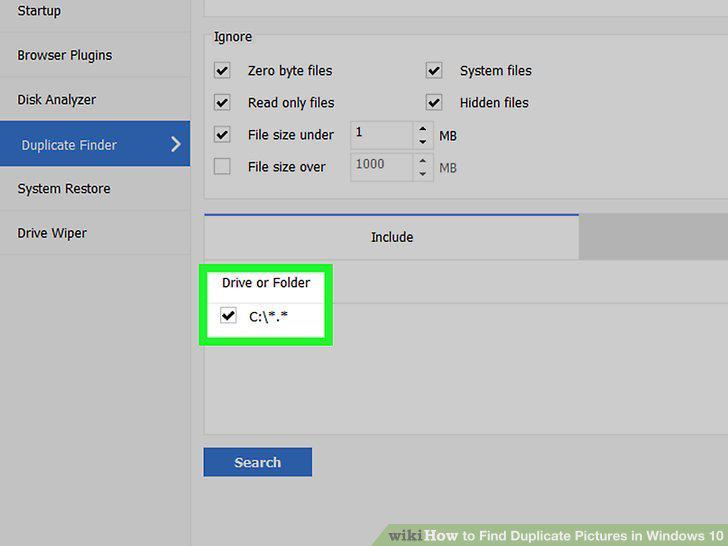Screen dimensions: 728x546
Task: Select Duplicate Finder in the sidebar
Action: [95, 144]
